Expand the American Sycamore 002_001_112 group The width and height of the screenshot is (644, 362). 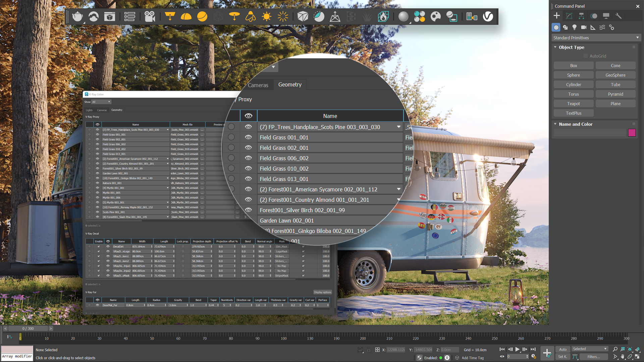coord(168,159)
